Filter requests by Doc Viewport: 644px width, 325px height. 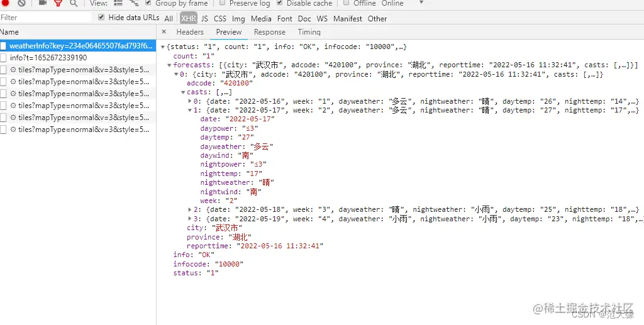tap(304, 18)
